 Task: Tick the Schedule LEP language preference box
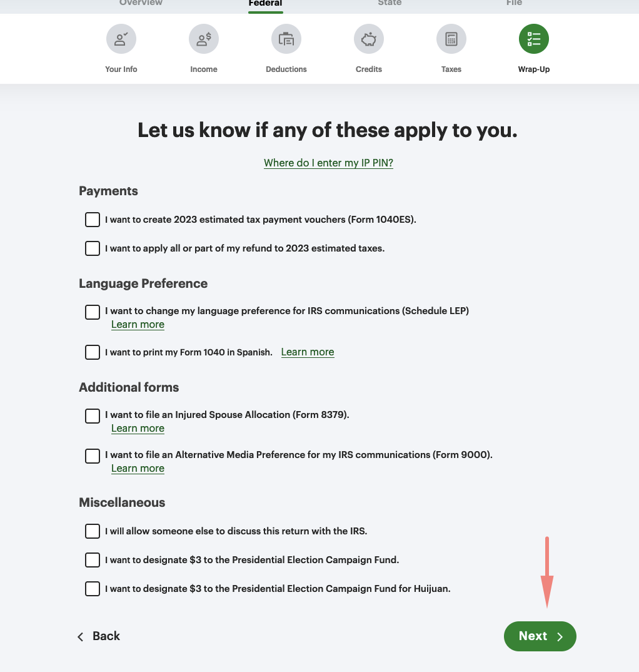click(x=93, y=312)
